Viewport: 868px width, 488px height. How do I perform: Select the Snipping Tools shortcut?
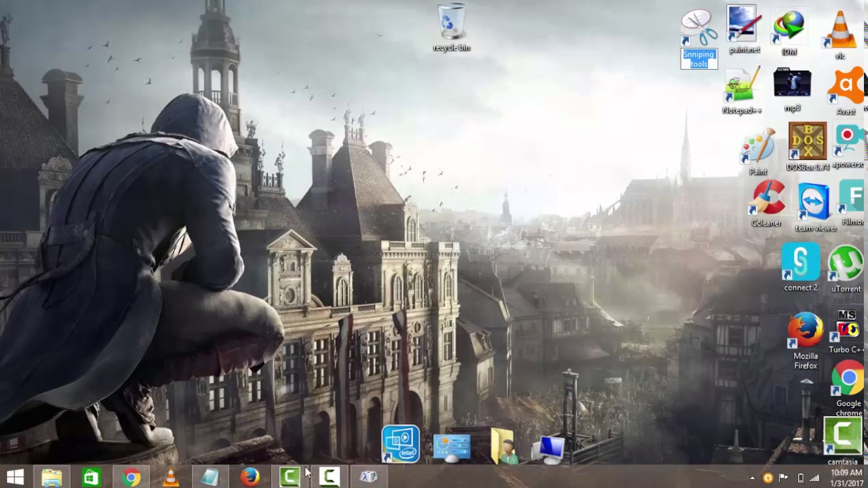pos(699,39)
